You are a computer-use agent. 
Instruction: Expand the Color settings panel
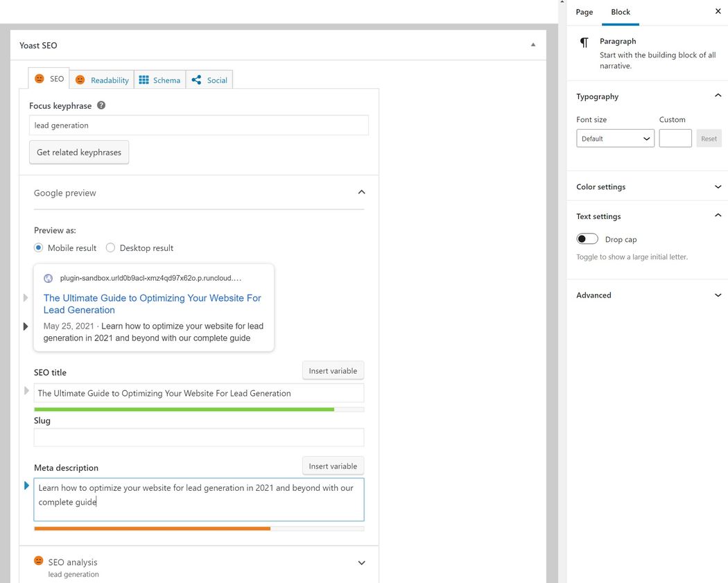718,186
